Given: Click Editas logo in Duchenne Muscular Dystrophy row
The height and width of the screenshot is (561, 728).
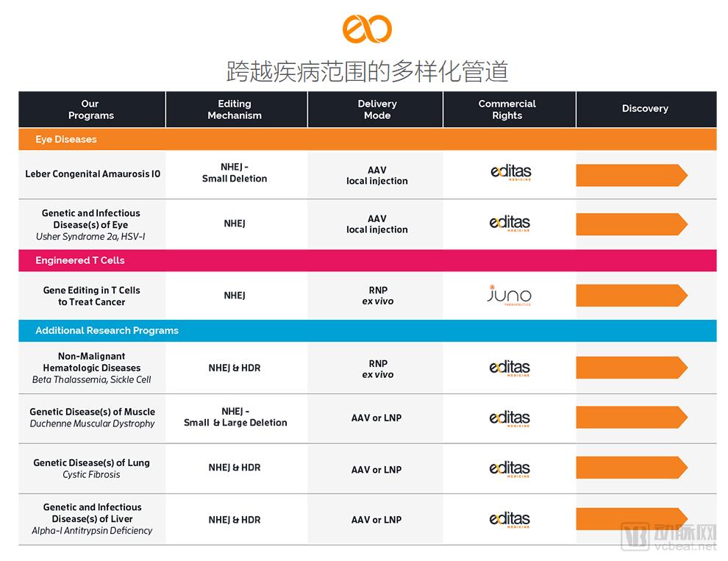Looking at the screenshot, I should click(510, 418).
